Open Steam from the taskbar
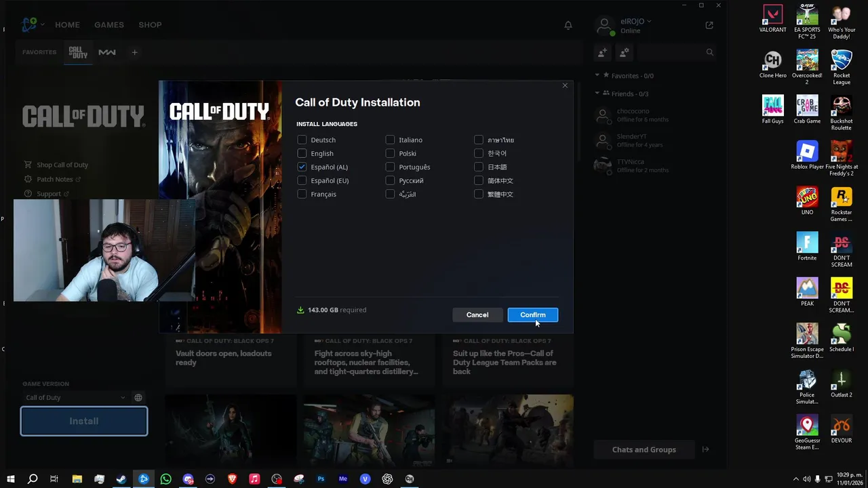The height and width of the screenshot is (488, 868). (121, 479)
